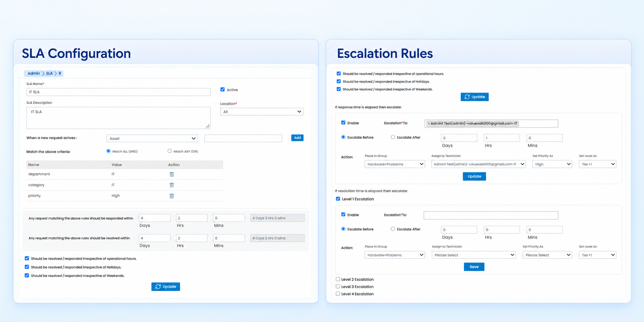This screenshot has height=322, width=644.
Task: Select Match ALL (AND) radio option
Action: point(108,151)
